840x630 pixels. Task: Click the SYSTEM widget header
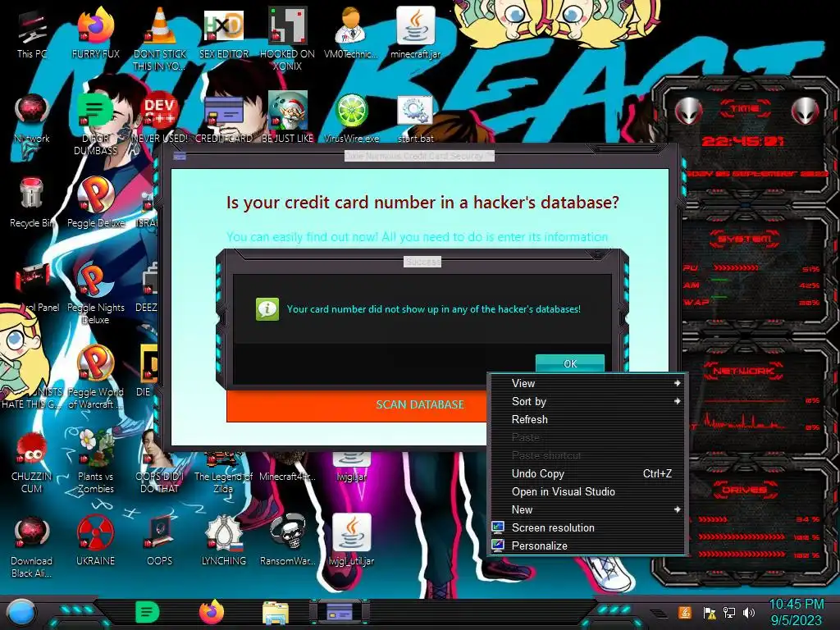click(744, 239)
